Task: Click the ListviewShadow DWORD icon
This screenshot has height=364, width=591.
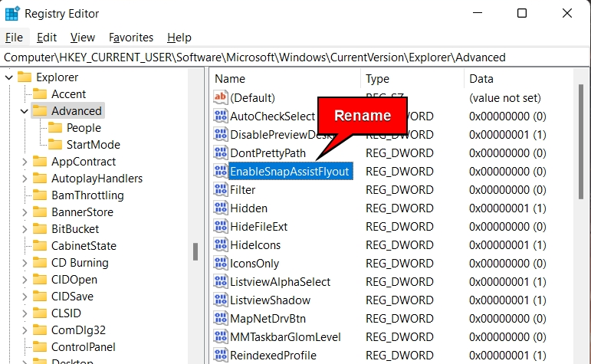Action: (x=221, y=300)
